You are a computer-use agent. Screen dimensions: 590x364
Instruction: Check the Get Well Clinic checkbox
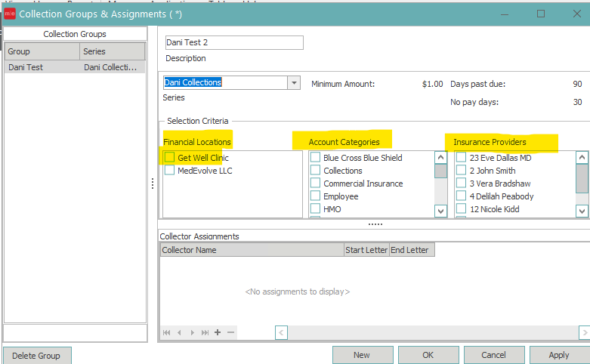(170, 158)
